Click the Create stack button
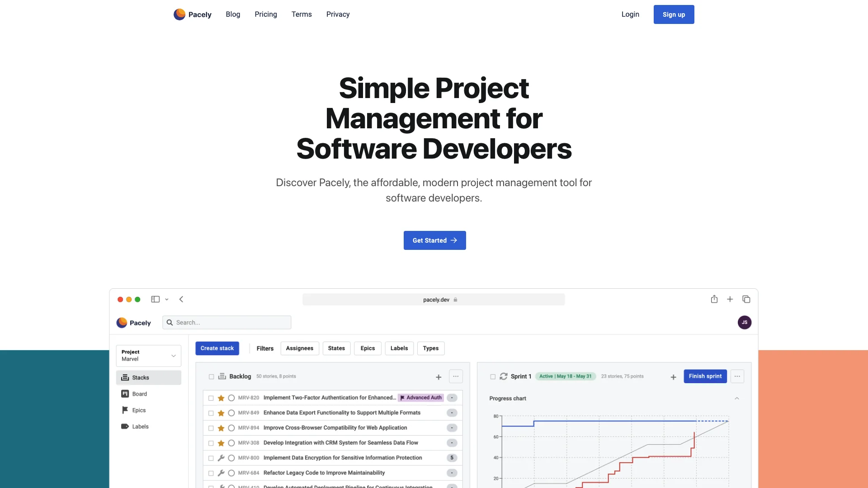Viewport: 868px width, 488px height. [x=217, y=348]
